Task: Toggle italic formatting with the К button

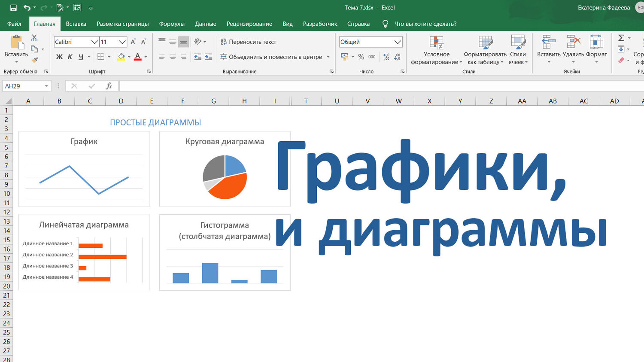Action: pyautogui.click(x=70, y=56)
